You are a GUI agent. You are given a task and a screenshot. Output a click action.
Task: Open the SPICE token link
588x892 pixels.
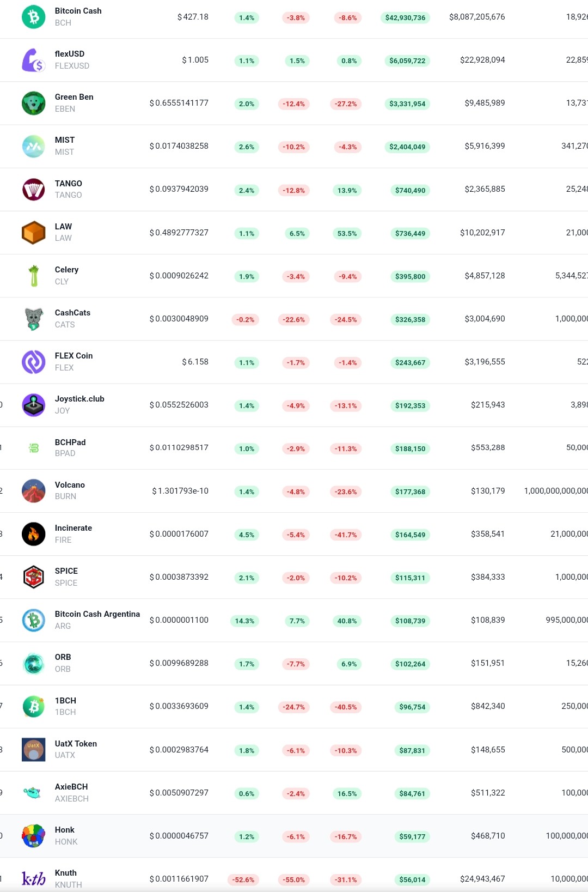pyautogui.click(x=66, y=571)
